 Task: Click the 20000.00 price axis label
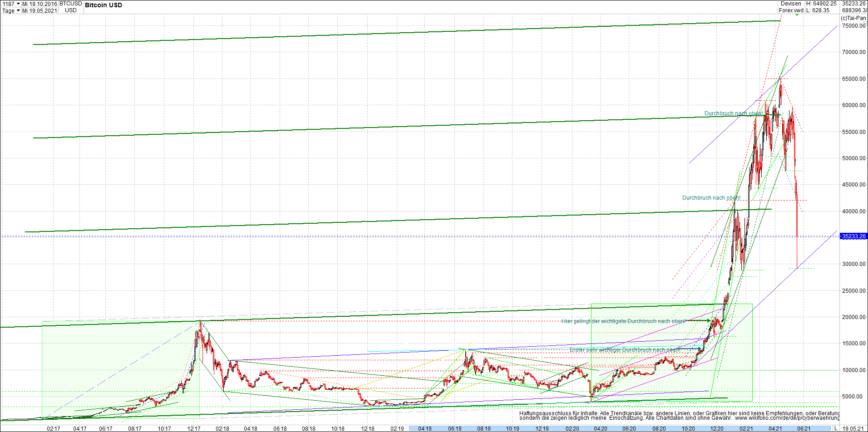[x=854, y=317]
